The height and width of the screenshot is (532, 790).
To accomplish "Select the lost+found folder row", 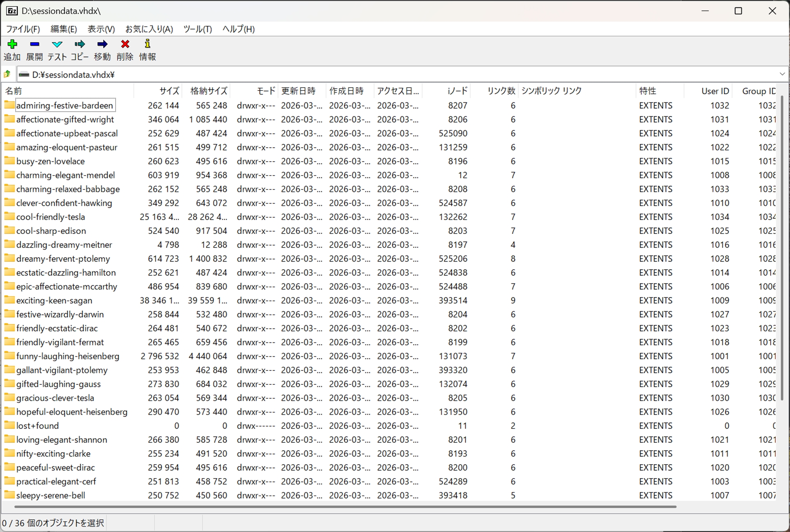I will pos(37,426).
